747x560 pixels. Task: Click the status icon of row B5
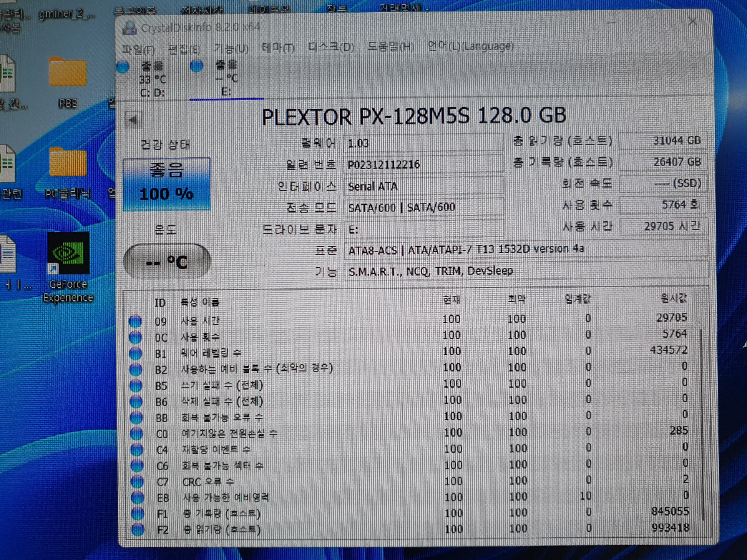click(x=136, y=386)
